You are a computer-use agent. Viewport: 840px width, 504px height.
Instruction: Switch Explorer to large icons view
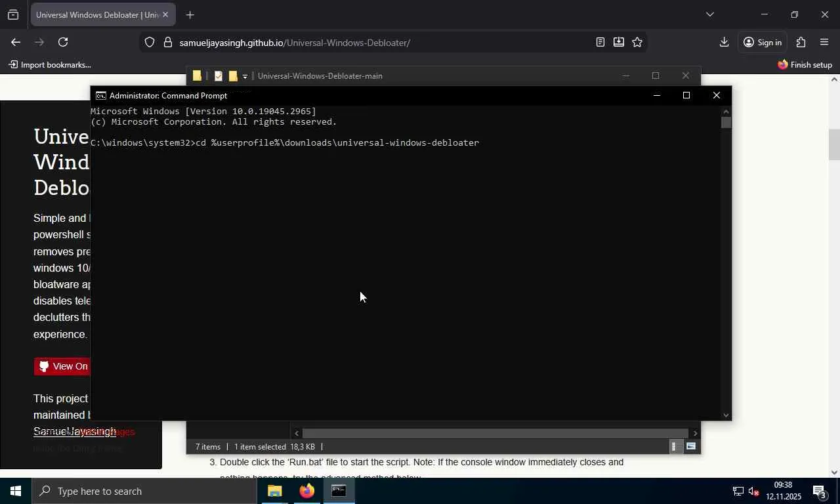690,446
